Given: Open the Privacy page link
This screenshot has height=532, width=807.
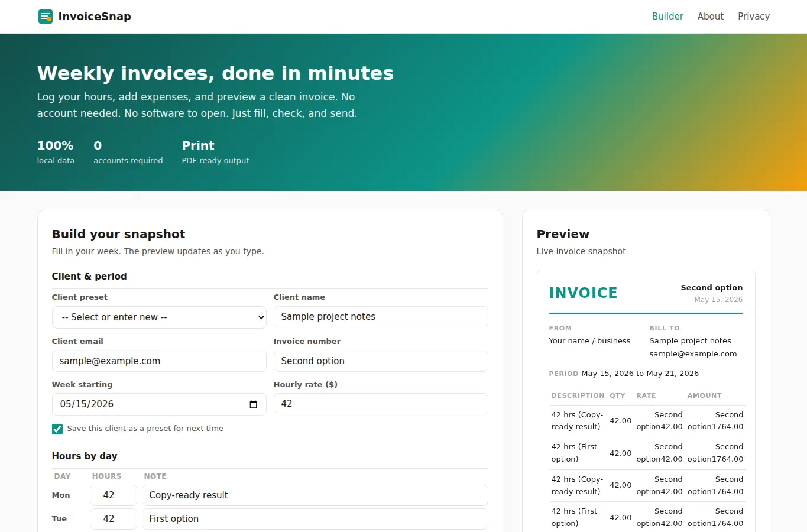Looking at the screenshot, I should 754,17.
